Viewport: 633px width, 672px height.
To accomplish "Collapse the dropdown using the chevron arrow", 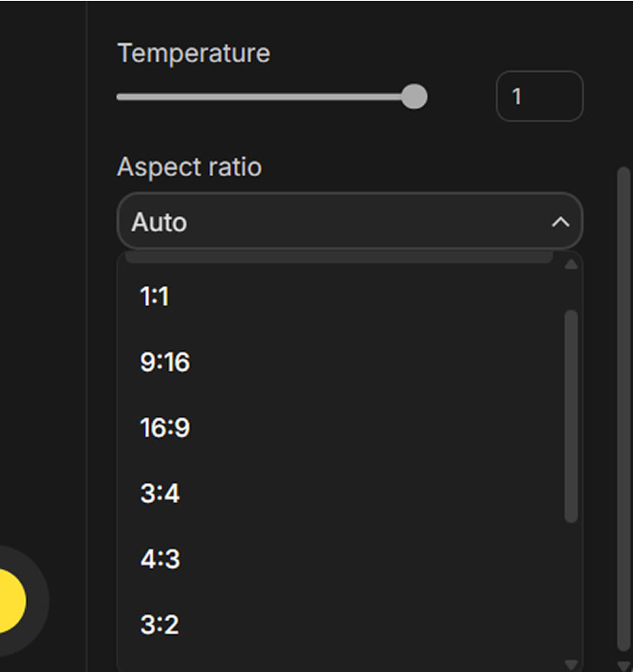I will click(560, 222).
